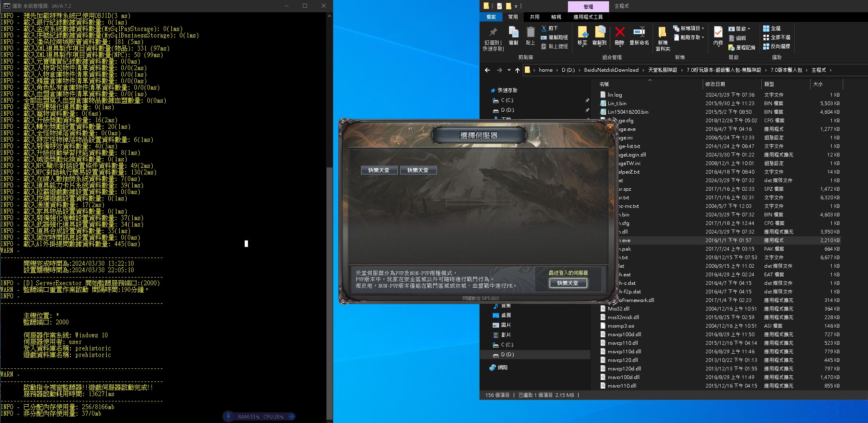The height and width of the screenshot is (423, 868).
Task: Choose the left 快樂天堂 server button
Action: click(379, 170)
